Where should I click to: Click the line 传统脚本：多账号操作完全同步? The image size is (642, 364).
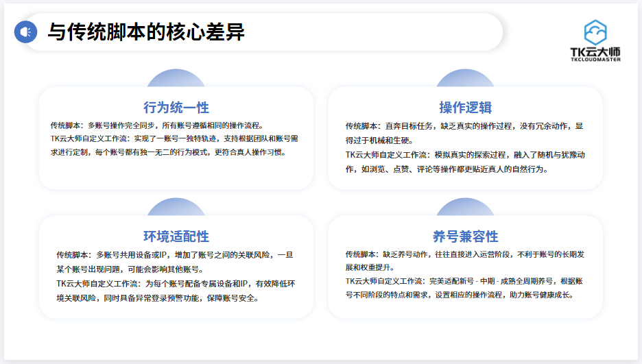coord(158,125)
